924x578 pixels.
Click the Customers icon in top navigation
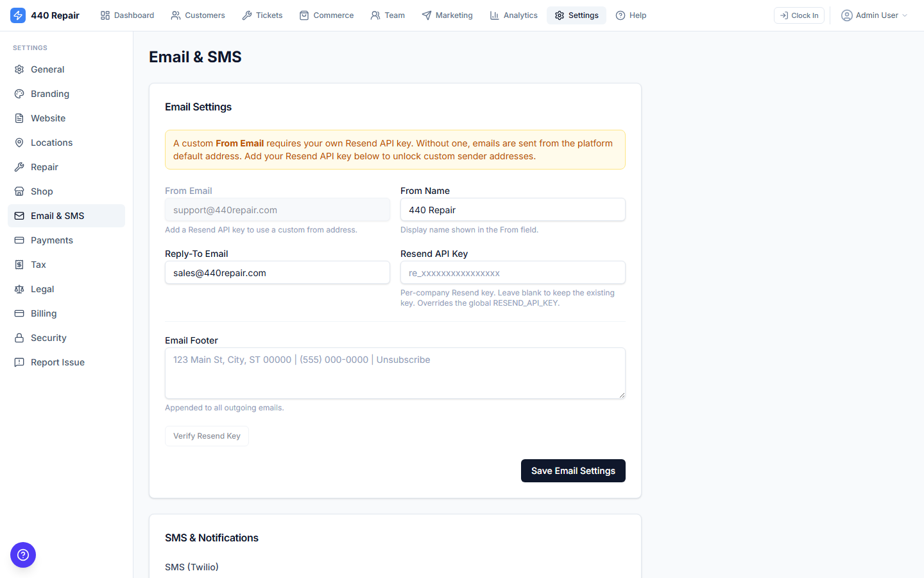175,15
